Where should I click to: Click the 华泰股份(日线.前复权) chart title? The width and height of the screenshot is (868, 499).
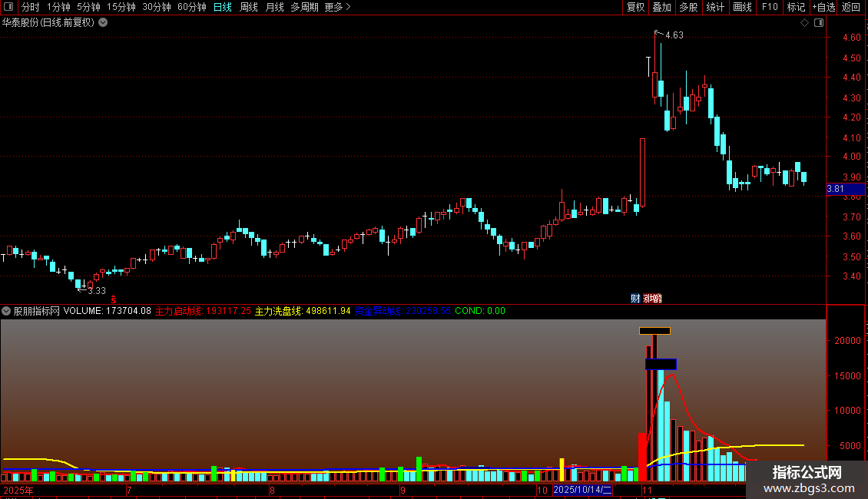point(48,23)
